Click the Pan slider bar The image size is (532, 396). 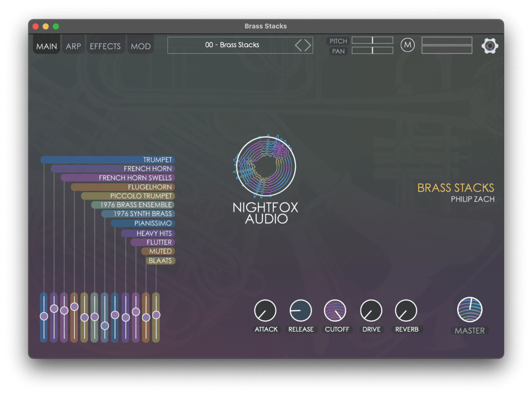(x=372, y=50)
